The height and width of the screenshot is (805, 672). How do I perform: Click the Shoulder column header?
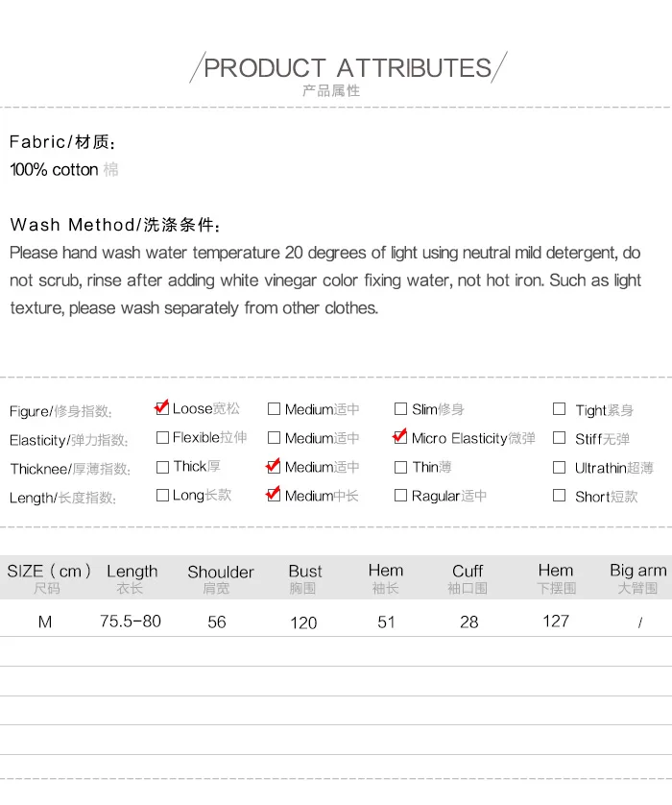click(221, 577)
